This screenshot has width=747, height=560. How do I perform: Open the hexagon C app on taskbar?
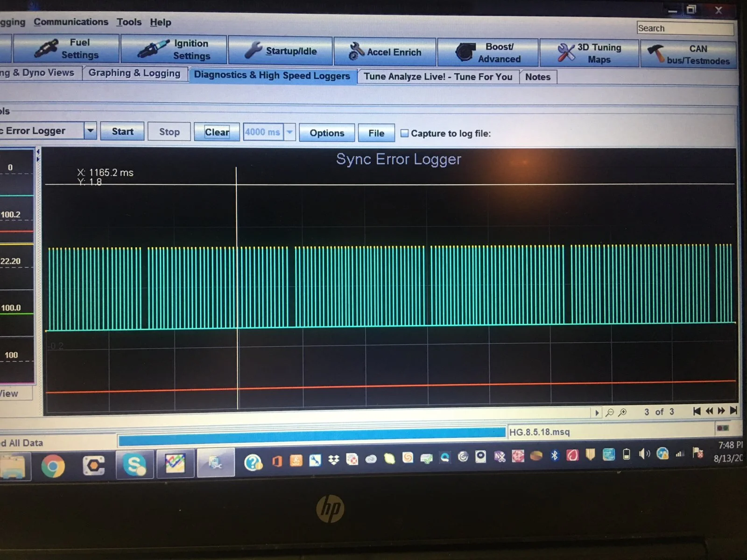(x=94, y=465)
